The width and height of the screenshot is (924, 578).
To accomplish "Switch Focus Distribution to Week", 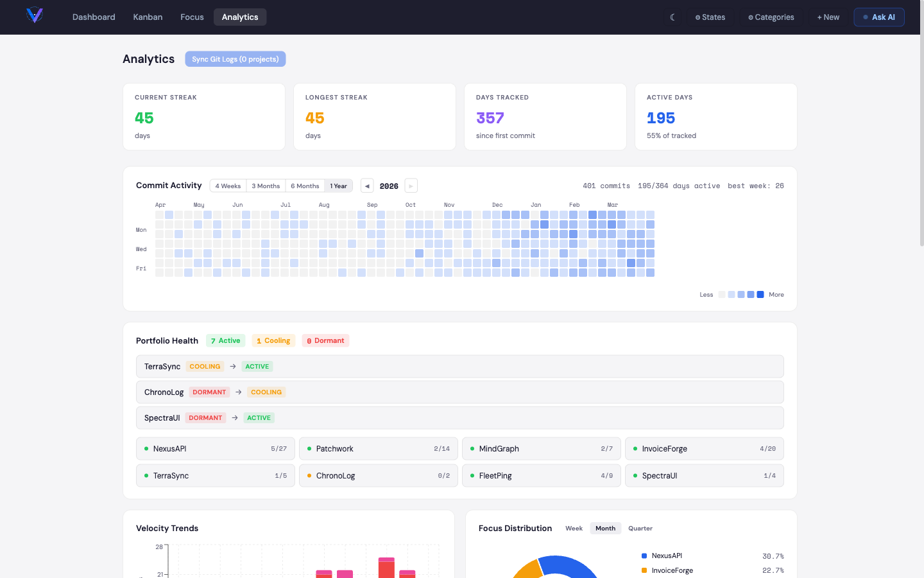I will (574, 529).
